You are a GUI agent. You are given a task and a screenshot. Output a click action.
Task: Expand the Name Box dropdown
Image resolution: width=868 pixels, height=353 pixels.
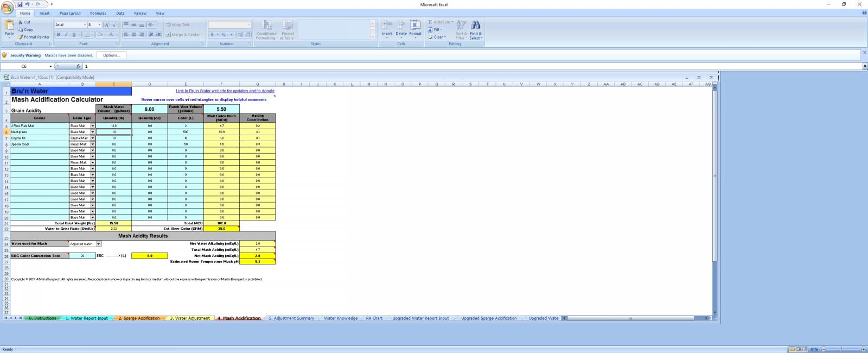[x=50, y=66]
